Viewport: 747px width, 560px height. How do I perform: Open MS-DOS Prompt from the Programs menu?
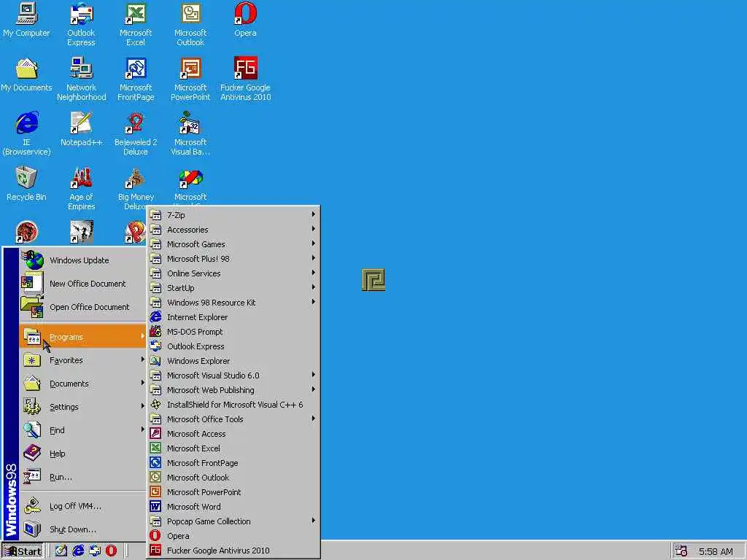point(233,332)
